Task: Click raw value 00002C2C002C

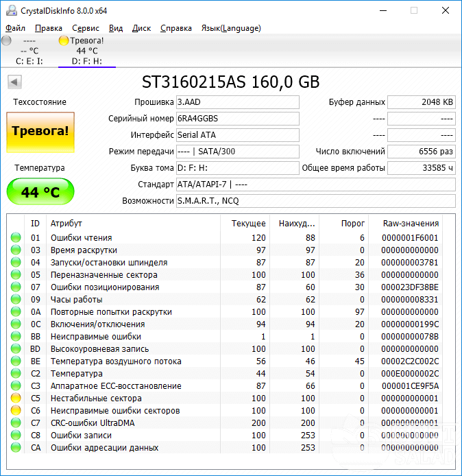Action: point(410,361)
